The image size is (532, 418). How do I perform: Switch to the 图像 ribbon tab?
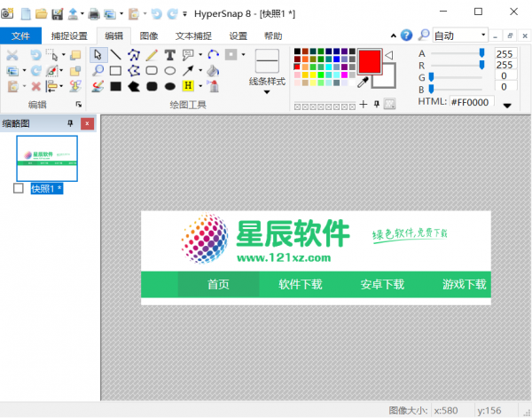(149, 35)
